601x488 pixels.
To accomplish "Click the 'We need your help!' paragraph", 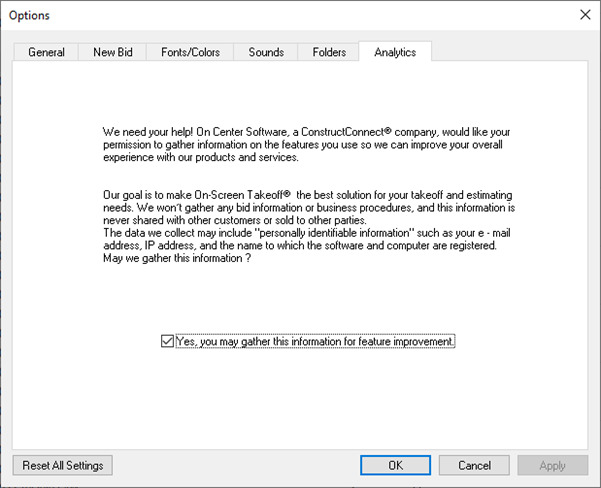I will tap(307, 145).
